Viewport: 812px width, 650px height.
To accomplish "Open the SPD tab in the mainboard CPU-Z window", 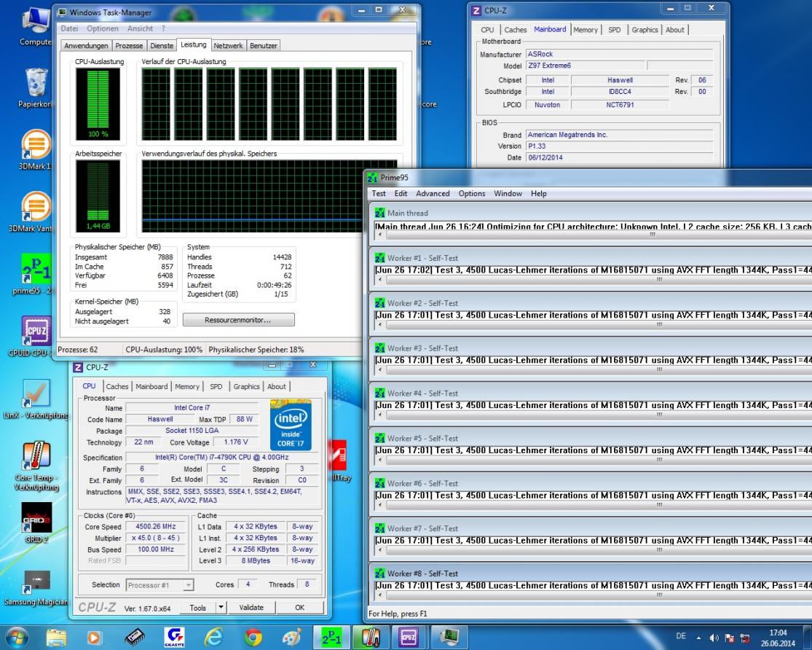I will click(x=614, y=30).
